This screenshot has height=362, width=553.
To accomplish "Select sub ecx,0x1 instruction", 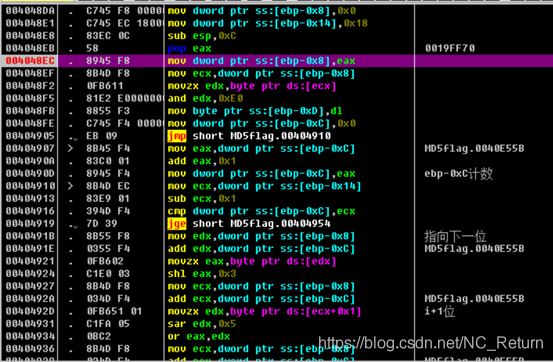I will pyautogui.click(x=202, y=199).
